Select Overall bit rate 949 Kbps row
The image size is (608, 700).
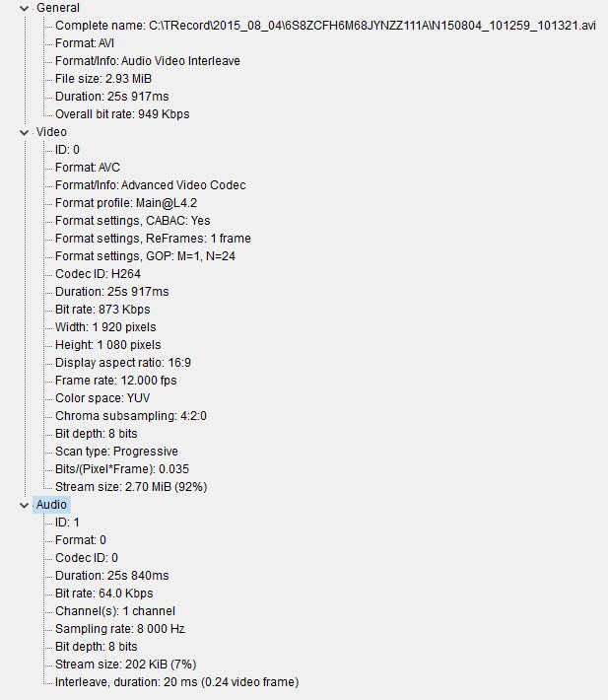[122, 113]
